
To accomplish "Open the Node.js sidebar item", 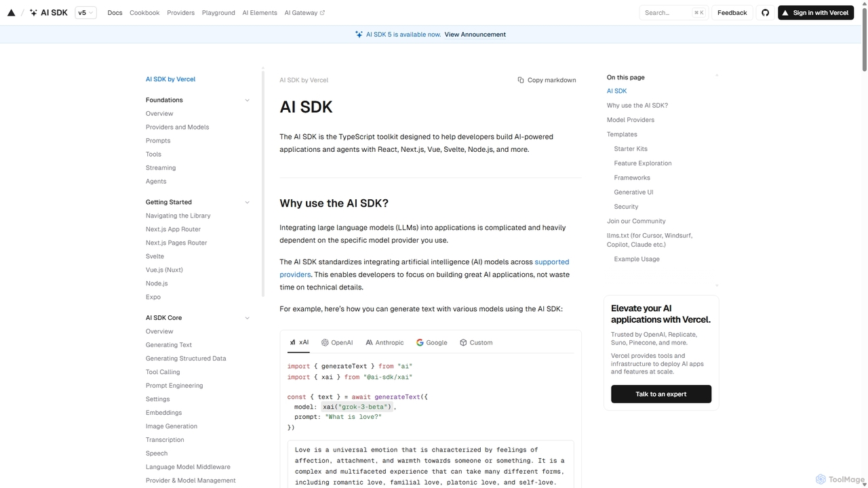I will click(157, 283).
